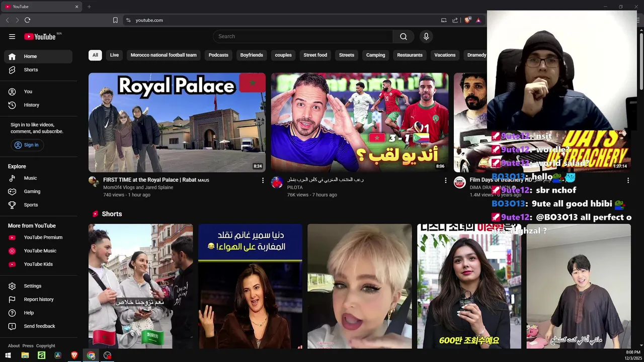Select the Camping filter chip
Viewport: 644px width, 362px height.
point(375,55)
